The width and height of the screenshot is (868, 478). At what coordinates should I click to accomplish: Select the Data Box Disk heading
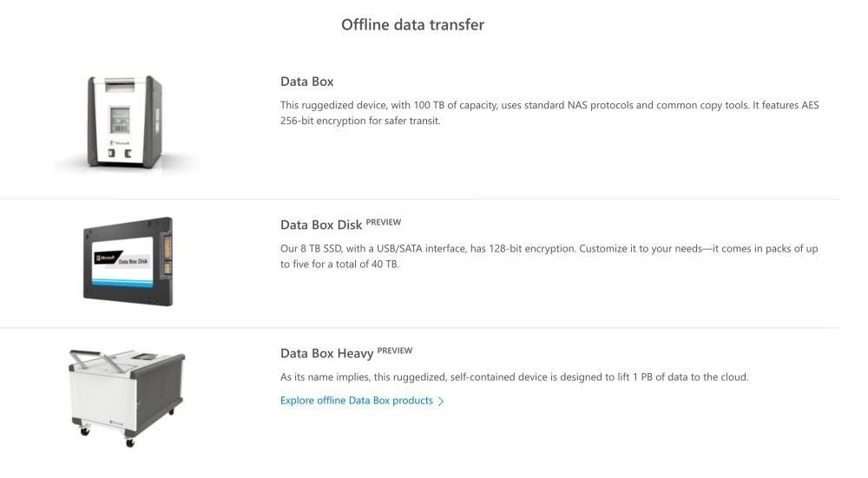tap(321, 225)
